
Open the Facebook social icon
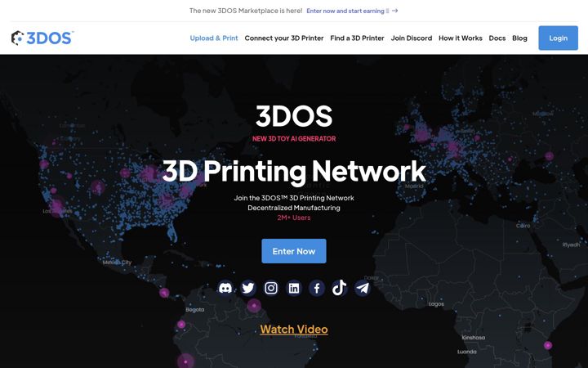(x=317, y=288)
